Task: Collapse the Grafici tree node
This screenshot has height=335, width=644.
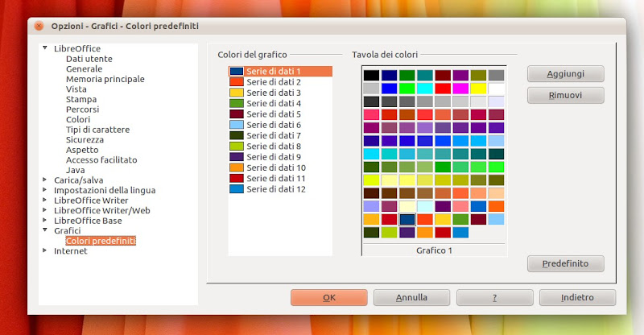Action: click(x=45, y=230)
